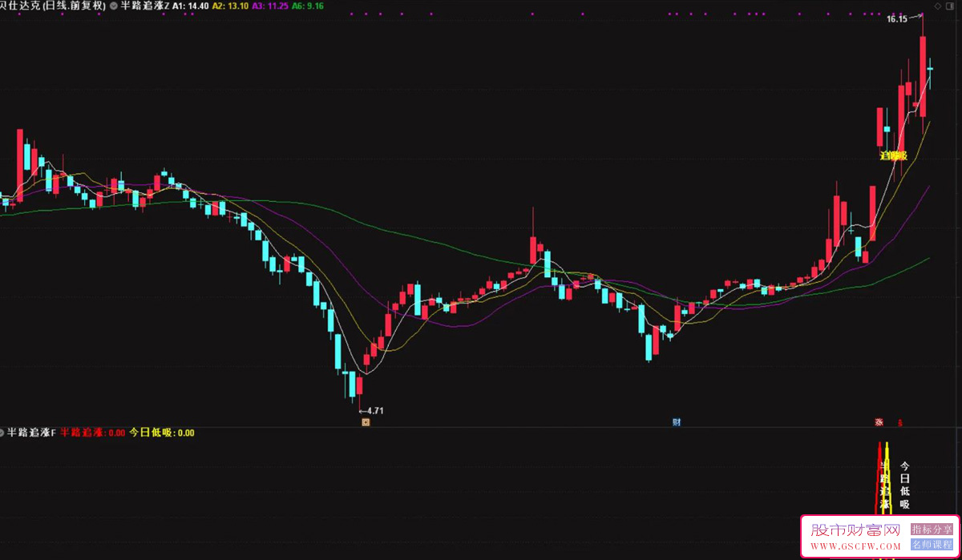The image size is (962, 560).
Task: Click the 4.71 low price label
Action: click(374, 411)
